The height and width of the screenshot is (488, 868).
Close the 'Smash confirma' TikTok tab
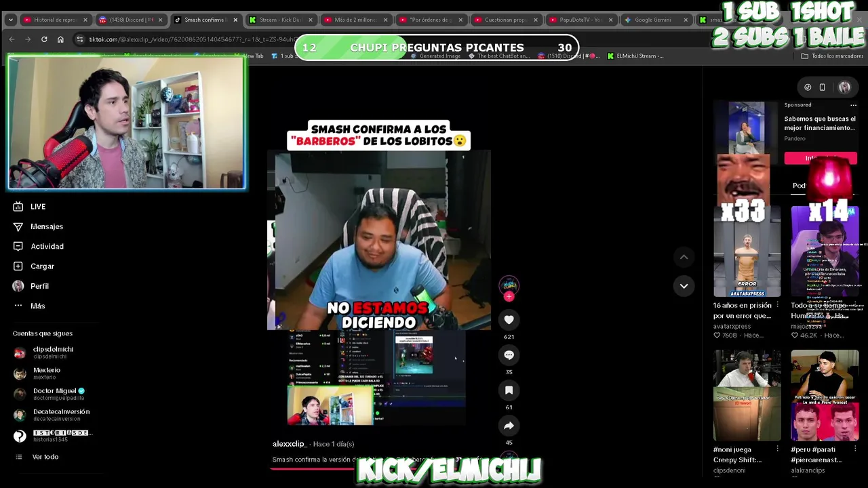pos(235,20)
